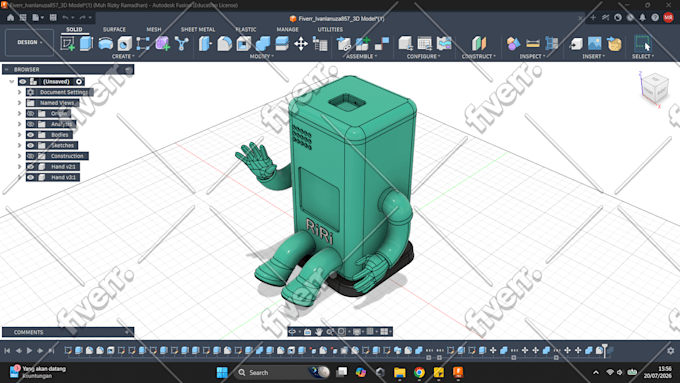This screenshot has width=680, height=383.
Task: Open the MR user account avatar
Action: coord(668,18)
